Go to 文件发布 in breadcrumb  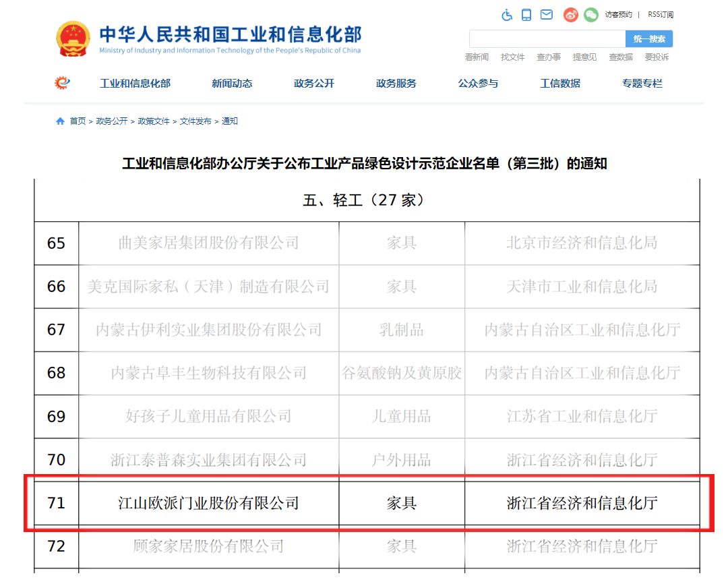(x=195, y=121)
